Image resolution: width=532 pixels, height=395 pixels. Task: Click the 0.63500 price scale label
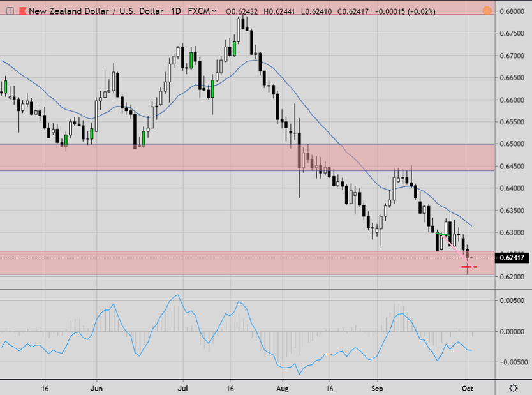coord(512,211)
